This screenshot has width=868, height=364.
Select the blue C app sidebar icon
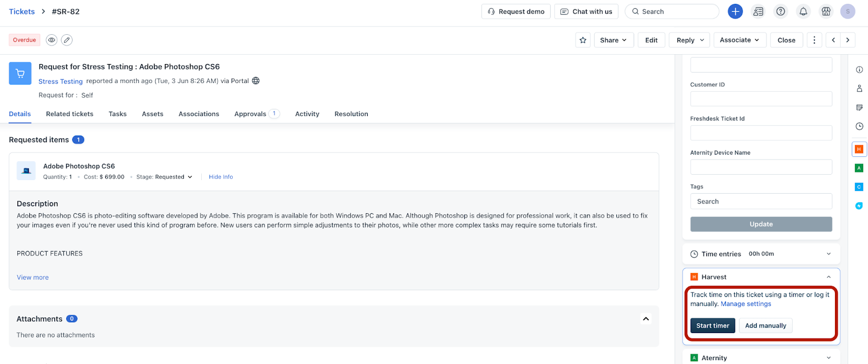click(859, 187)
